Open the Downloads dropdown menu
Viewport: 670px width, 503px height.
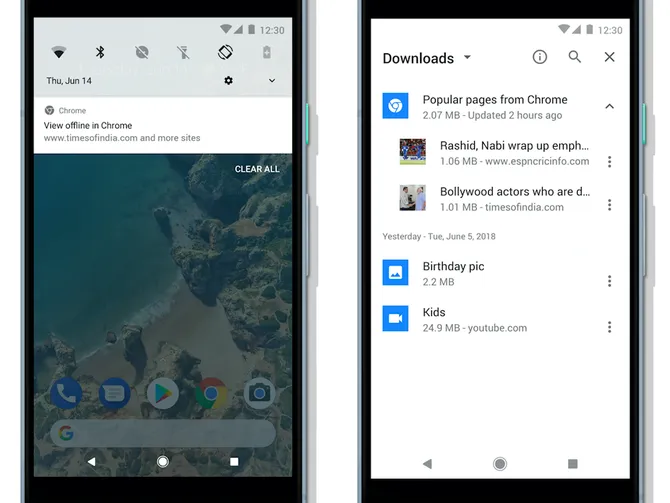tap(427, 58)
